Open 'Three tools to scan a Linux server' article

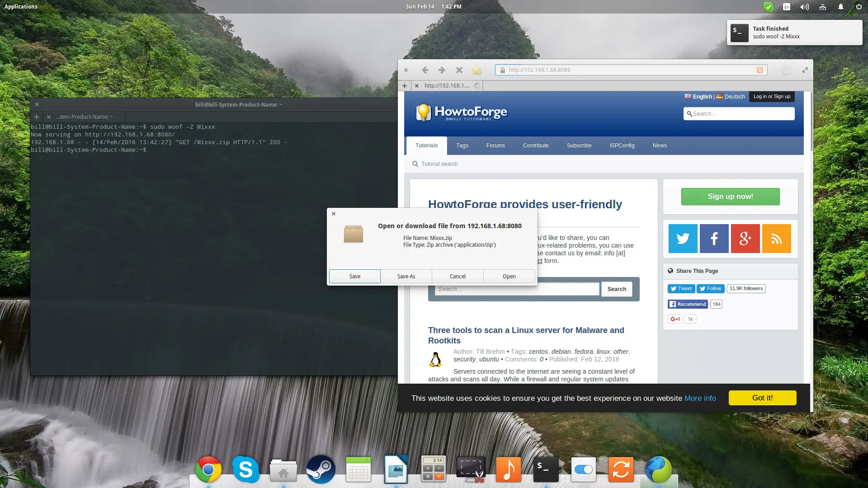(x=526, y=335)
